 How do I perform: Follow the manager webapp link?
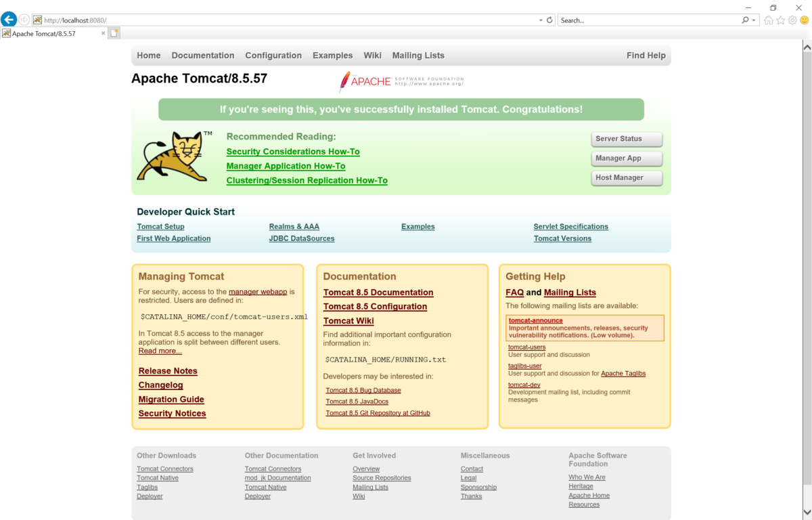(x=258, y=292)
